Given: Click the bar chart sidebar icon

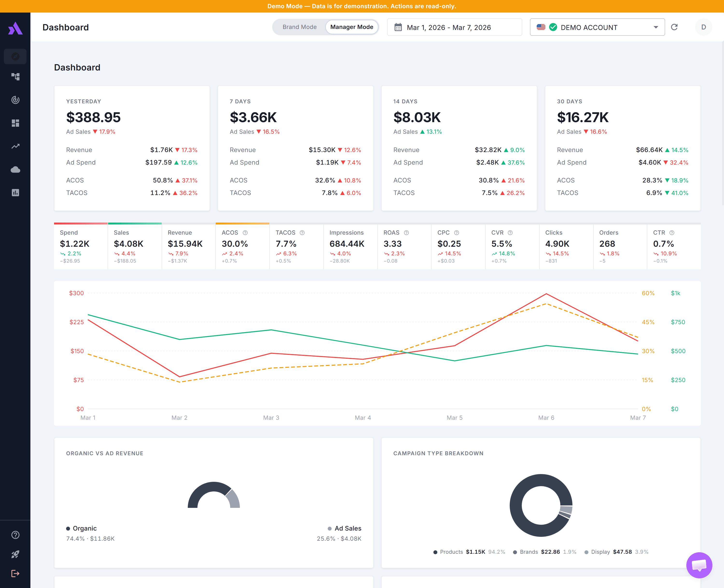Looking at the screenshot, I should click(15, 193).
